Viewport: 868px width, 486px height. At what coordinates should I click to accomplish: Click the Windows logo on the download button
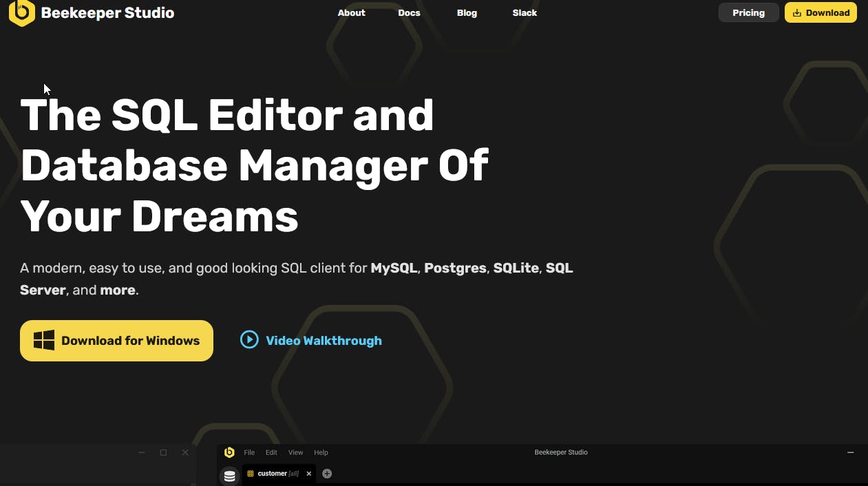pos(44,340)
